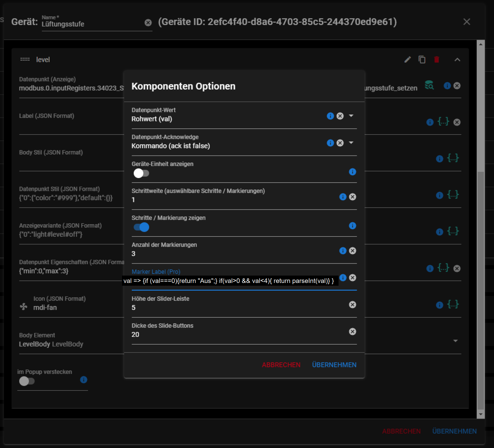Clear the Datenpunkt-Wert selection

340,116
